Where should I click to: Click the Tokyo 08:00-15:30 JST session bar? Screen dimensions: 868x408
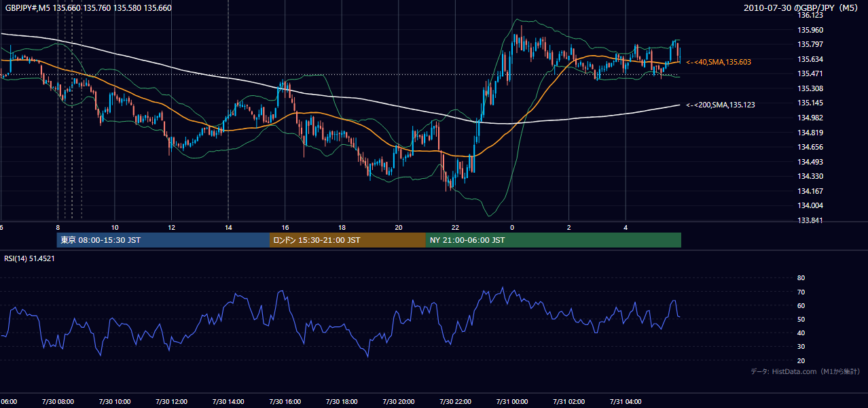click(x=163, y=240)
